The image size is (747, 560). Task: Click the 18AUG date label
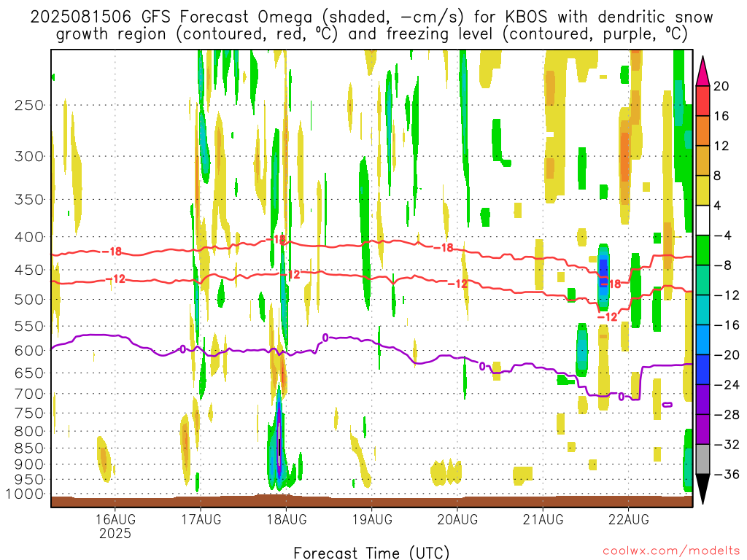pos(286,519)
